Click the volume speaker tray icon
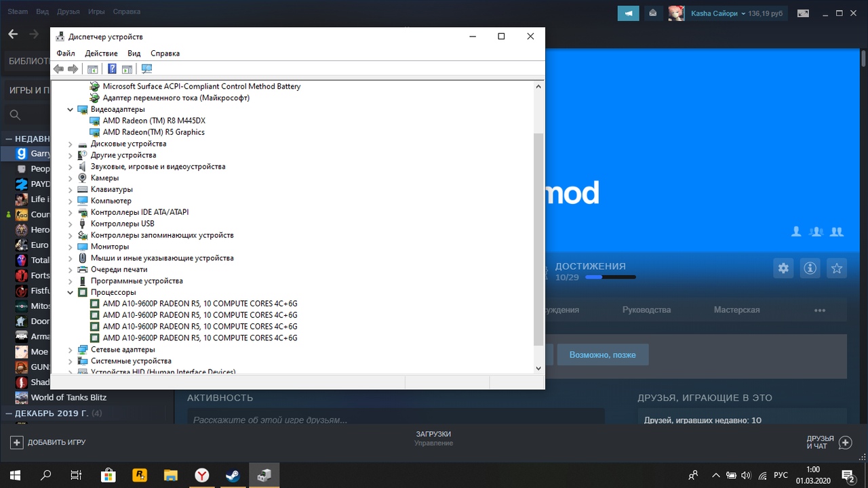Image resolution: width=868 pixels, height=488 pixels. (x=747, y=476)
